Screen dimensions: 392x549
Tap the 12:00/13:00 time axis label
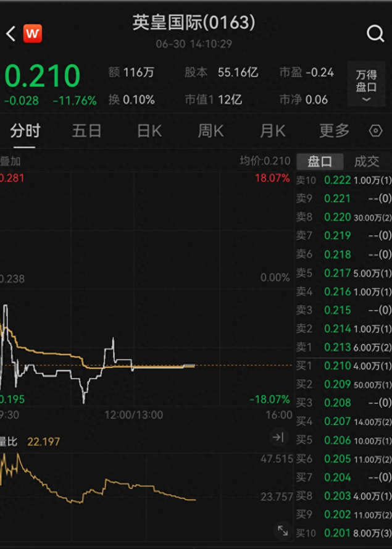pyautogui.click(x=134, y=415)
